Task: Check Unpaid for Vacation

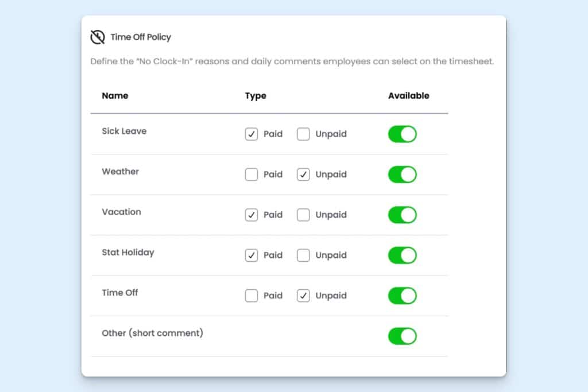Action: point(303,215)
